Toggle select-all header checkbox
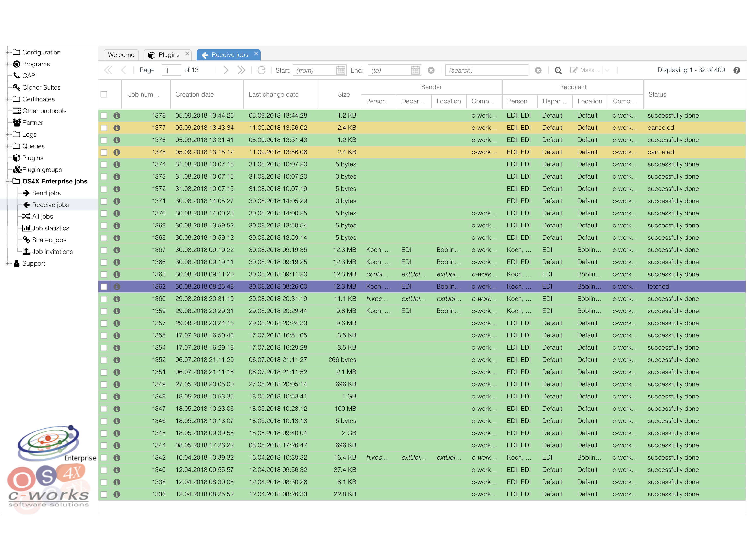This screenshot has width=747, height=560. (x=104, y=95)
